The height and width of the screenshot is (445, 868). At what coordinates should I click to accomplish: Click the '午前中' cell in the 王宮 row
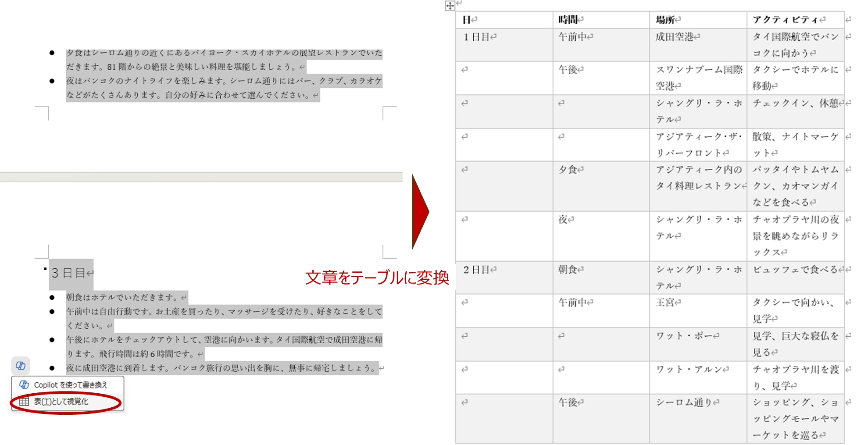(601, 311)
